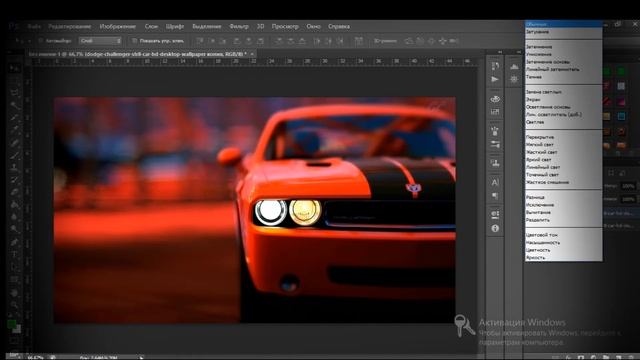The width and height of the screenshot is (640, 360).
Task: Toggle the Автовыбор checkbox
Action: (40, 41)
